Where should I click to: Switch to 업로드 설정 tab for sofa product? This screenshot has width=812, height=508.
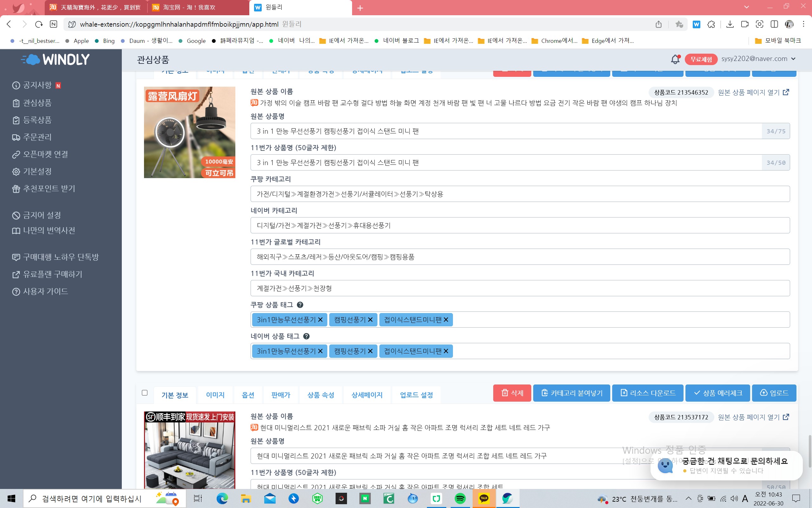coord(416,395)
